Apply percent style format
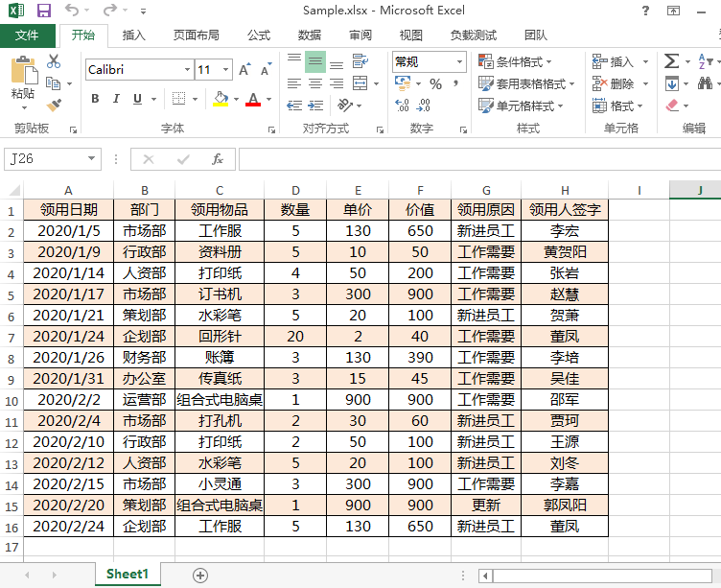This screenshot has width=721, height=588. click(x=435, y=83)
